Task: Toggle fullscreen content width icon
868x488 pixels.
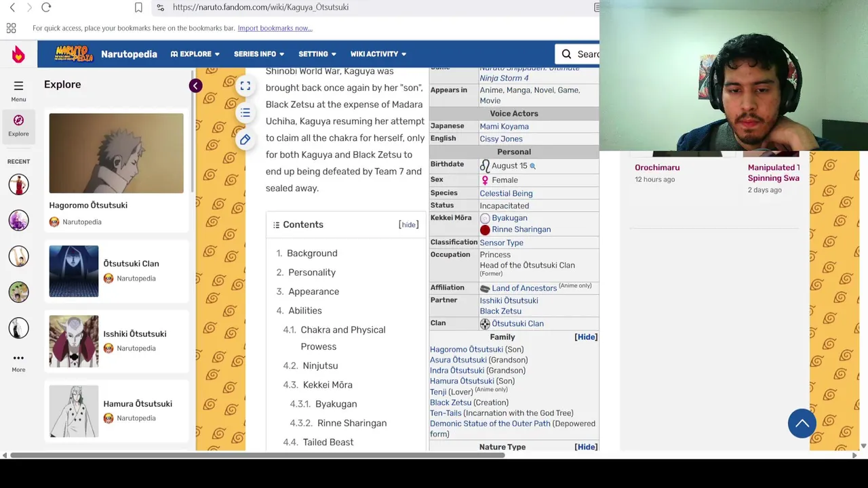Action: tap(245, 86)
